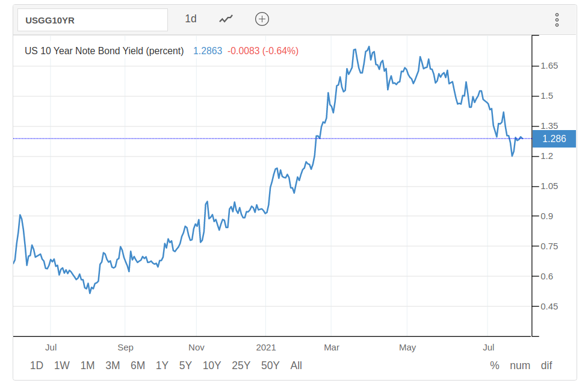The image size is (588, 392).
Task: Choose the 3M time range
Action: click(x=113, y=366)
